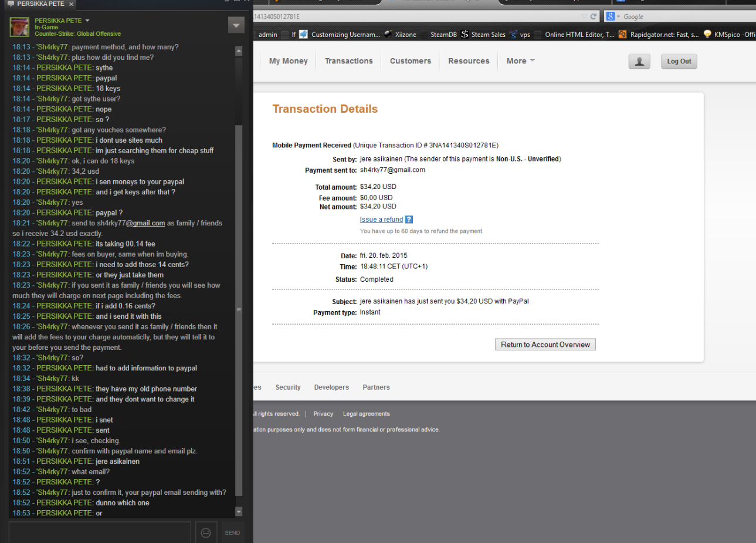Open the Customizing Username bookmark
The width and height of the screenshot is (756, 543).
(x=340, y=35)
